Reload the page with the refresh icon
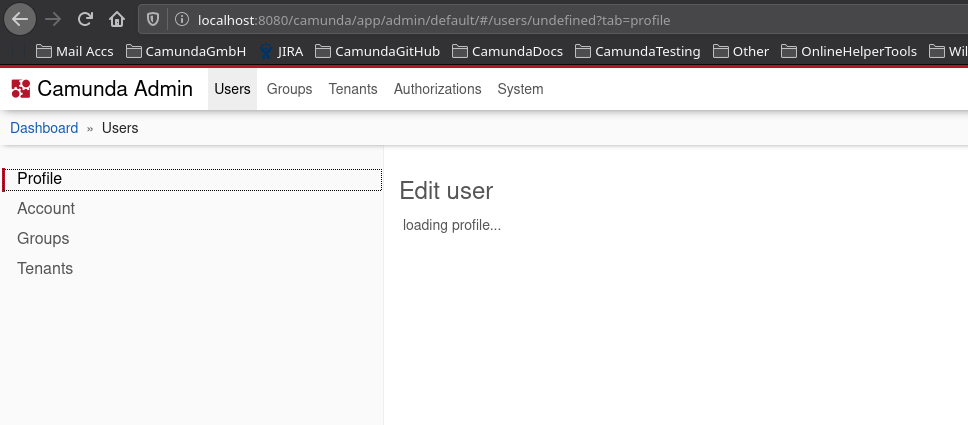Image resolution: width=968 pixels, height=425 pixels. pos(86,19)
